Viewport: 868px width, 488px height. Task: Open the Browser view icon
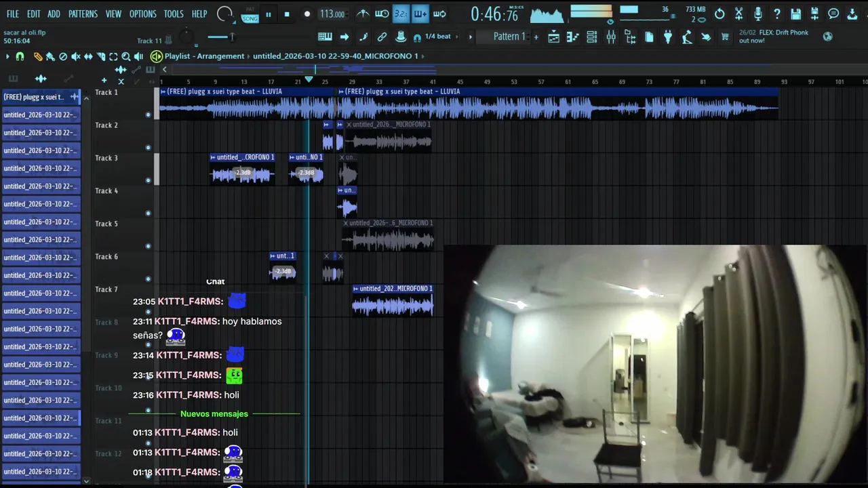630,37
